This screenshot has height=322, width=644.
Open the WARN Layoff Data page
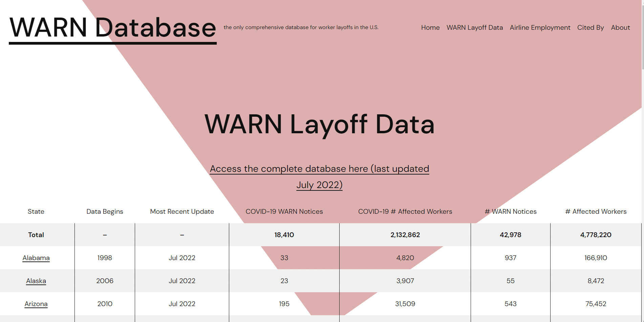[x=475, y=28]
